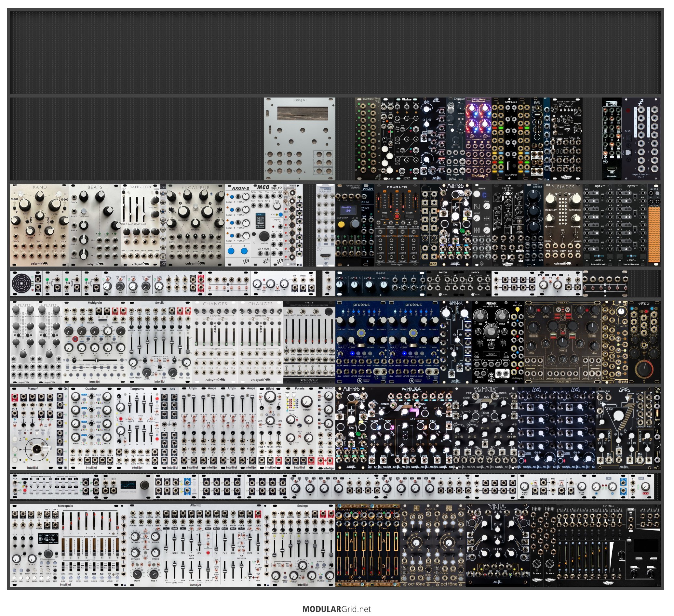The height and width of the screenshot is (616, 674).
Task: Select the DivSkip module
Action: (479, 139)
